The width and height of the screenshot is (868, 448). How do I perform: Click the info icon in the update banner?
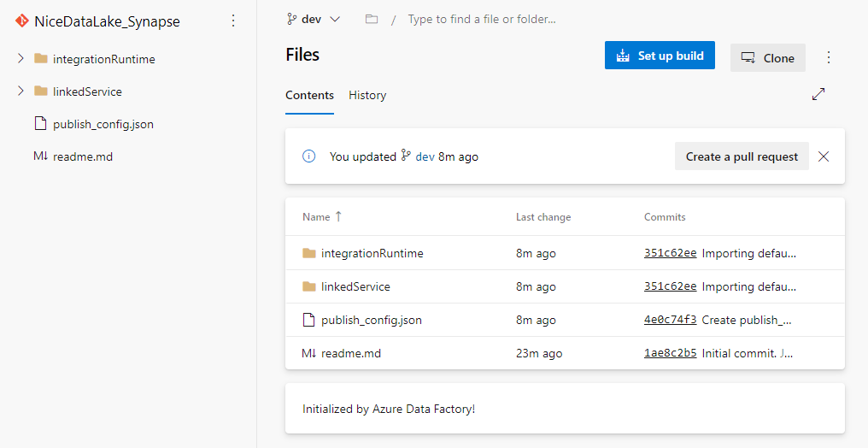point(308,156)
